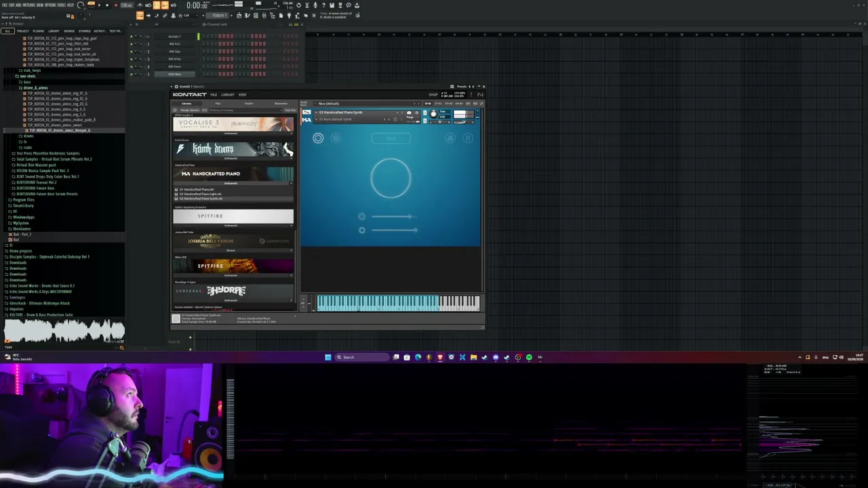Select the first circular page icon in Handcrafted Piano
This screenshot has height=488, width=868.
tap(318, 138)
